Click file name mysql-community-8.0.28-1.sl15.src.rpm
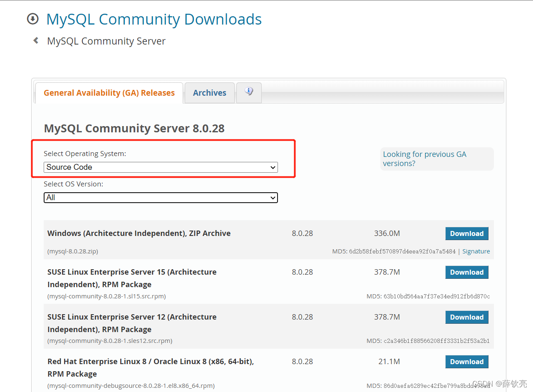This screenshot has height=392, width=533. pos(107,296)
